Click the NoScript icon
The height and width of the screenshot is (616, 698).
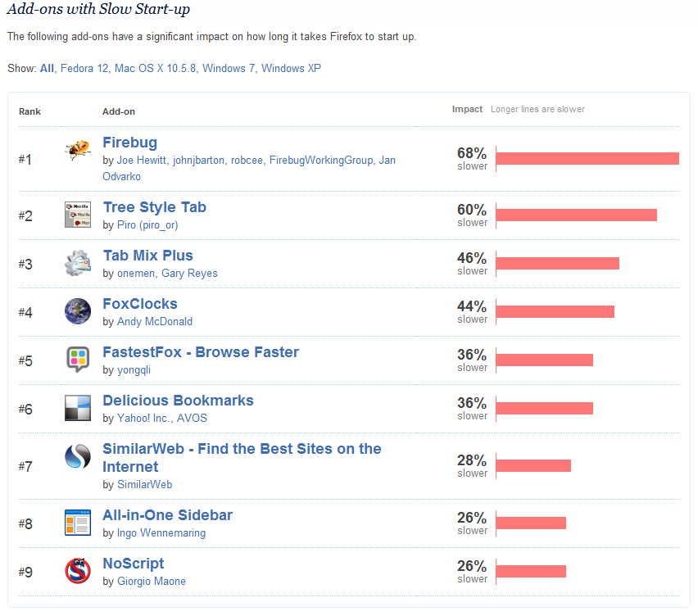(77, 571)
